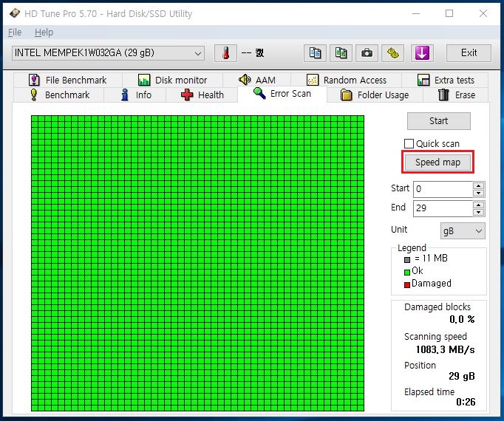Viewport: 504px width, 421px height.
Task: Click the 0.0 % damaged blocks value
Action: pos(462,320)
